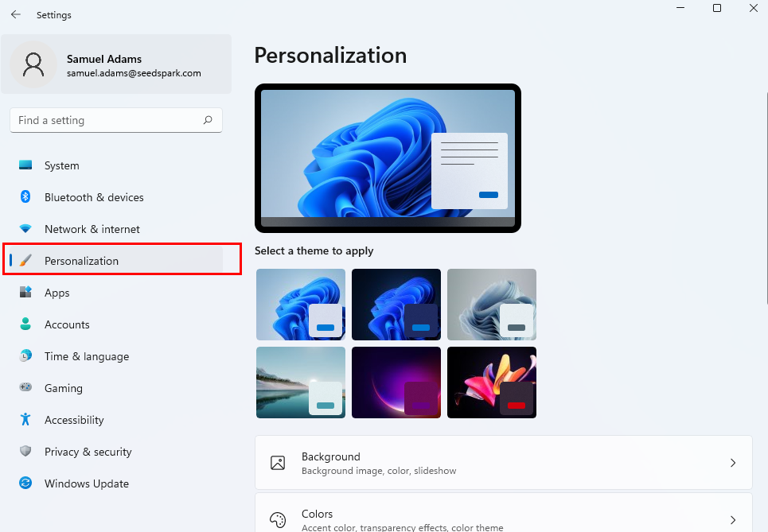Open the Background image, color, slideshow row
The width and height of the screenshot is (768, 532).
(x=504, y=463)
